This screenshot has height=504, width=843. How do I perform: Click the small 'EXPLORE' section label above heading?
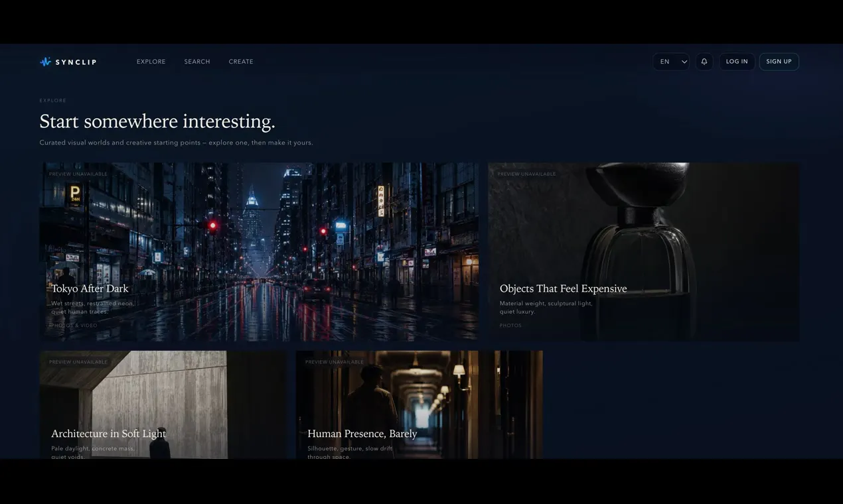click(53, 101)
